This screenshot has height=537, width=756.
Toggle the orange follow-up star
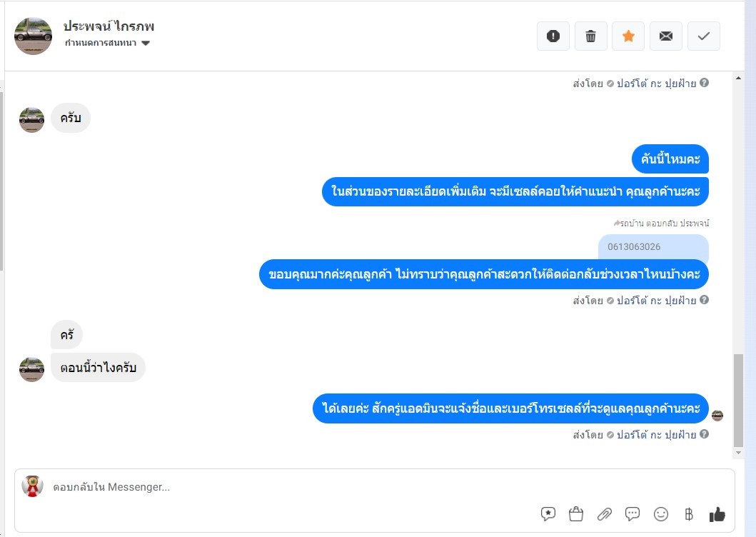click(x=628, y=36)
